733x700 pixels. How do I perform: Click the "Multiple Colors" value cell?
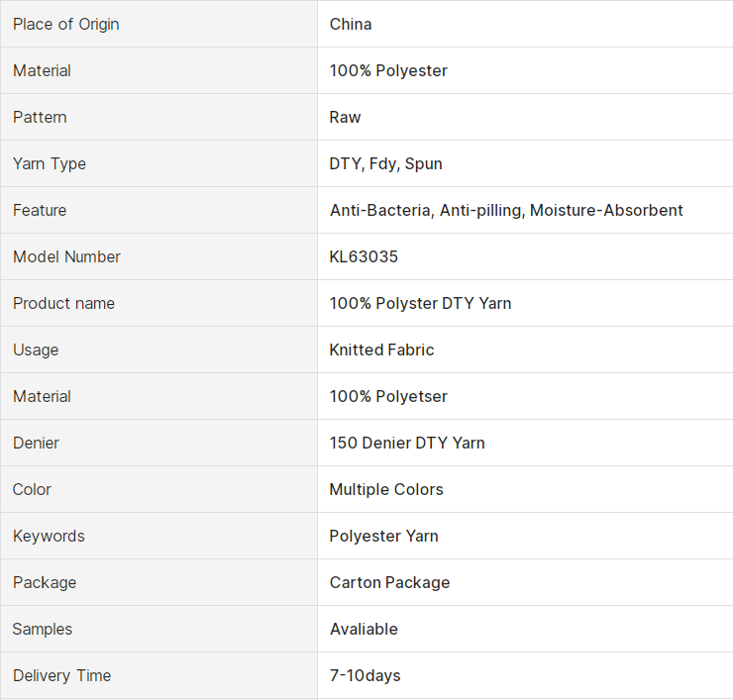click(386, 489)
